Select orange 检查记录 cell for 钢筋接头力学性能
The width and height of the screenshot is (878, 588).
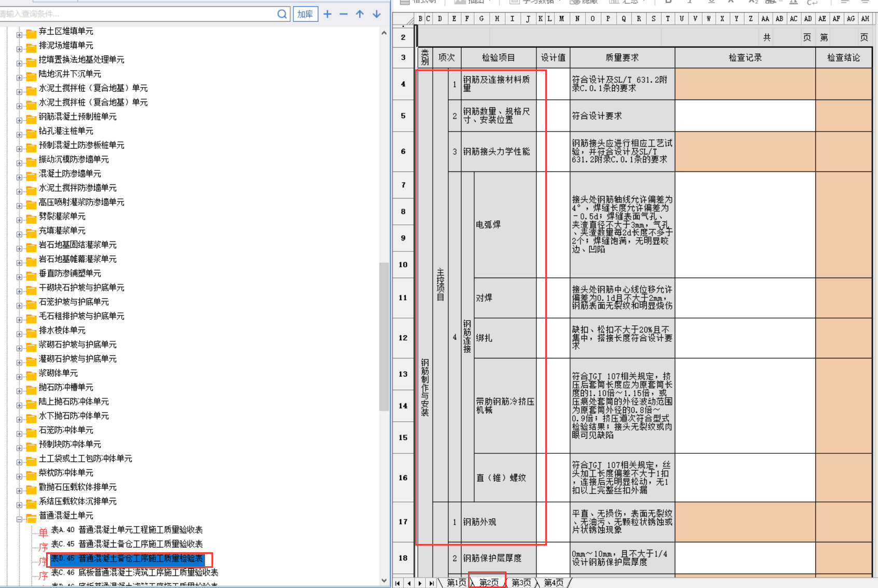(x=745, y=152)
